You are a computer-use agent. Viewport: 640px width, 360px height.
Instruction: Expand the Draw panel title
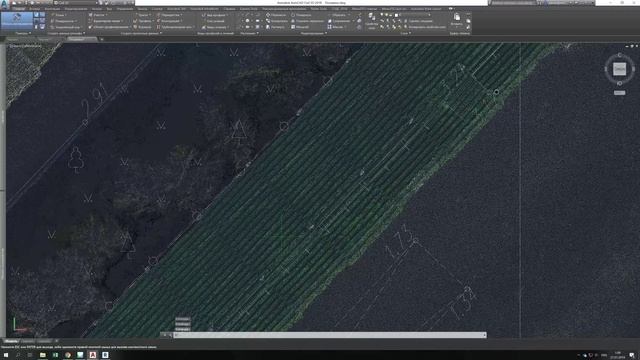tap(249, 33)
